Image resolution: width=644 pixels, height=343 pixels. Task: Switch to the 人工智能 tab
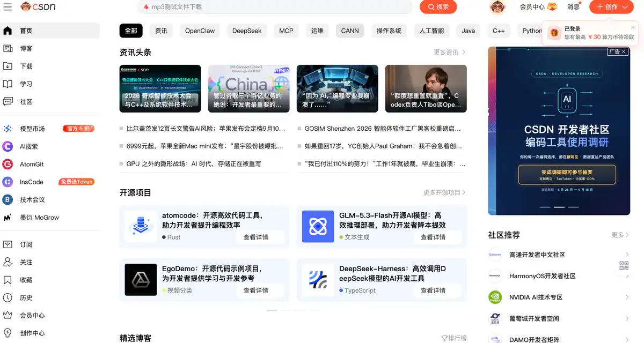pos(431,31)
